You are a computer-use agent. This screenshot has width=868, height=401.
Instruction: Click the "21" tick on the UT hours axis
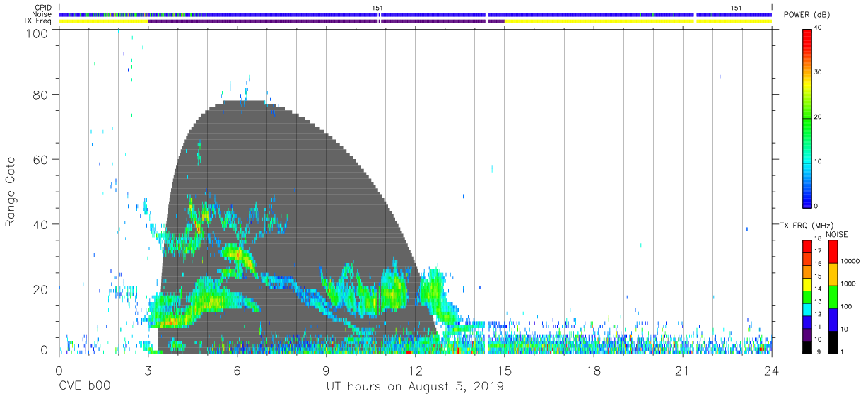(x=683, y=371)
